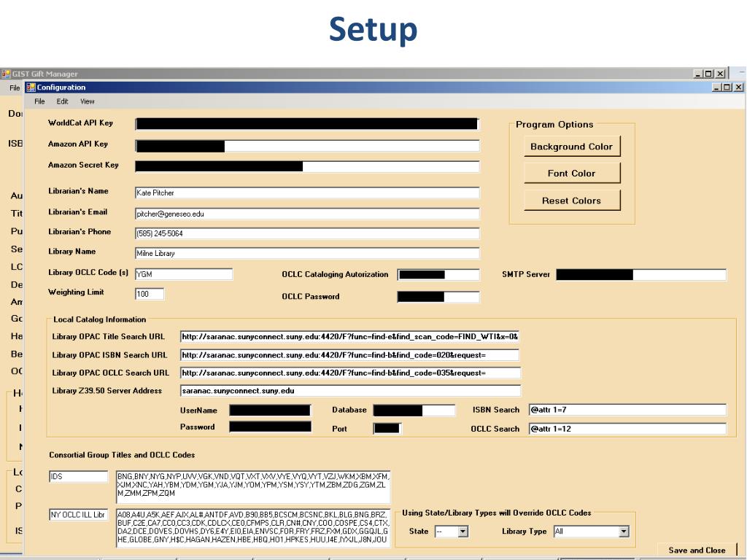Click the Amazon Secret Key field
Screen dimensions: 747x560
[x=307, y=166]
